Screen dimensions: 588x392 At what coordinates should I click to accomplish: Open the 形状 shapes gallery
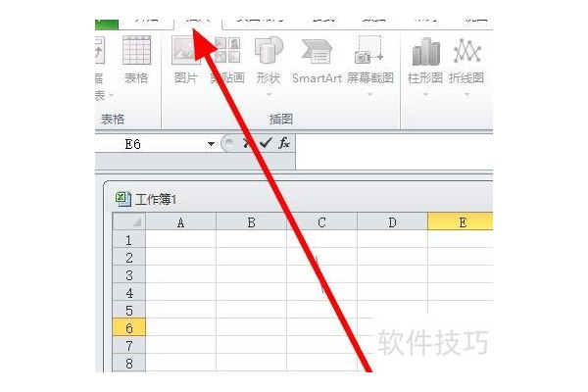pos(269,66)
